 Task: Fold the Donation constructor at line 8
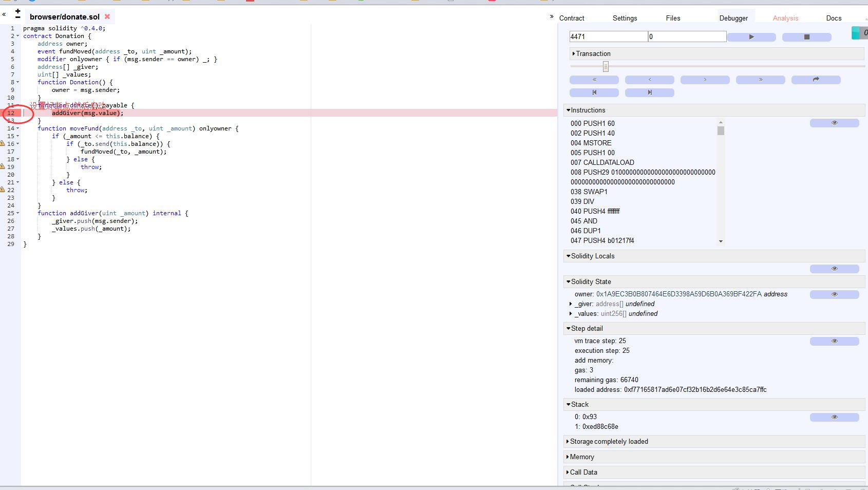click(18, 82)
